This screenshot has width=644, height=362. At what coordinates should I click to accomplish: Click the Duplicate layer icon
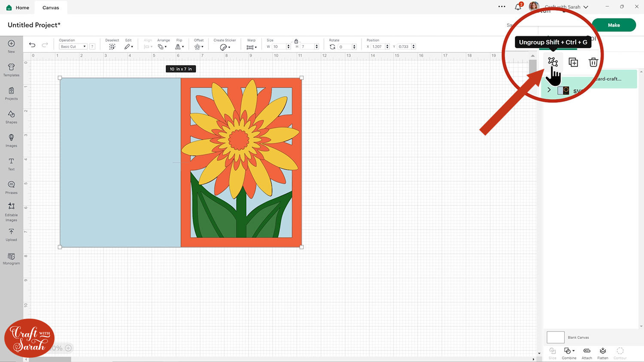[x=573, y=62]
